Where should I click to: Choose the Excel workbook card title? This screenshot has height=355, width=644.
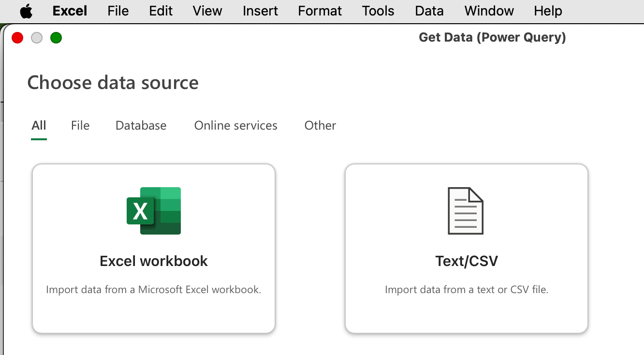[154, 261]
